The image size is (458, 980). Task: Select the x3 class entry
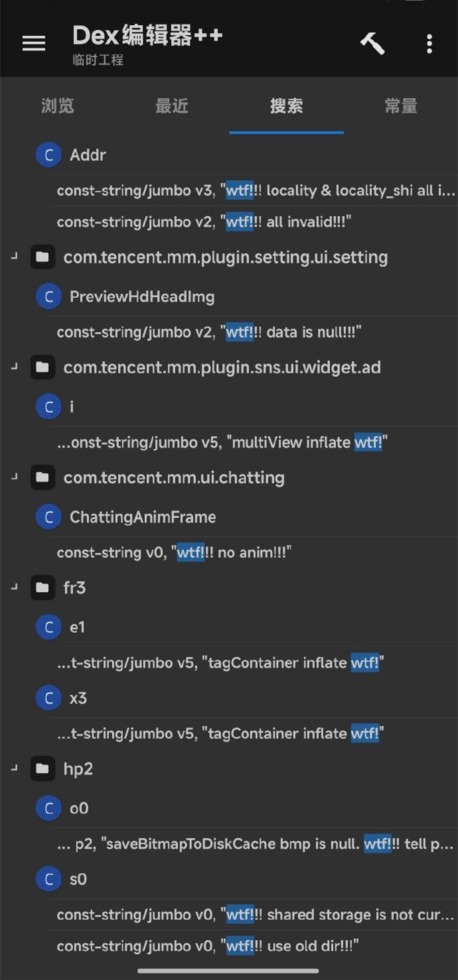pyautogui.click(x=78, y=698)
